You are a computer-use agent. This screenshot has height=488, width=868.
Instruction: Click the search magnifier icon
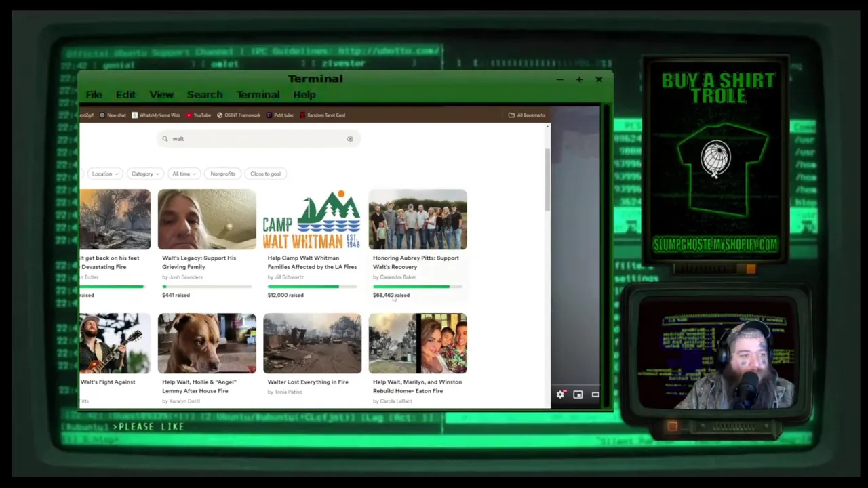tap(165, 139)
